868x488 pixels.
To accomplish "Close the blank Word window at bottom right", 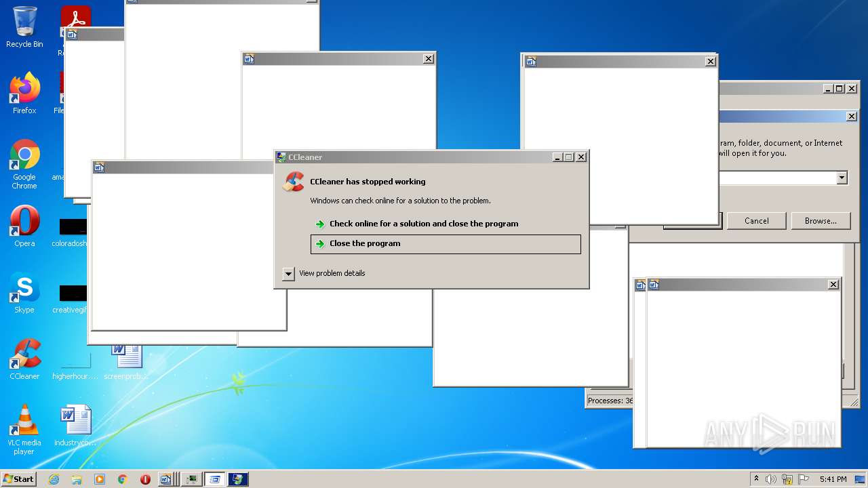I will tap(833, 285).
